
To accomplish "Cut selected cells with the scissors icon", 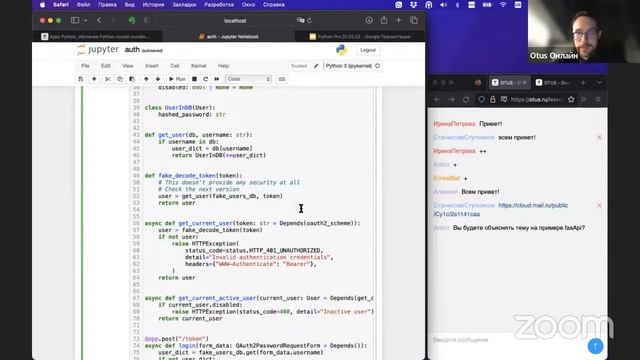I will point(108,79).
